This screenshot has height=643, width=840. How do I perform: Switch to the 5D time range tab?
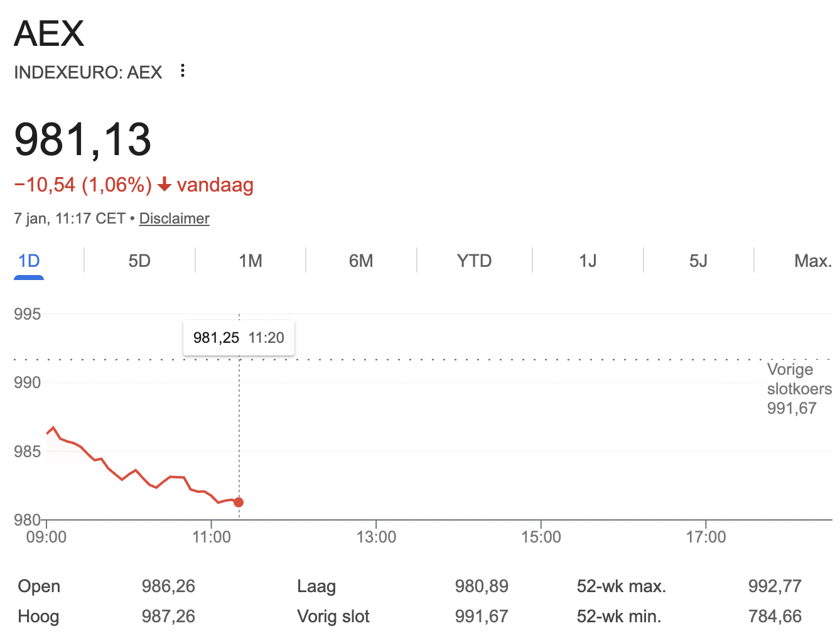pyautogui.click(x=139, y=260)
